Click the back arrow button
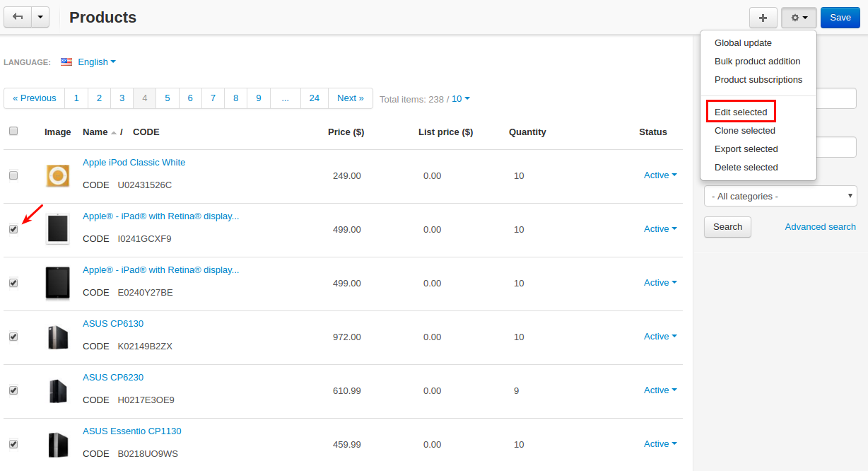The image size is (868, 471). [18, 17]
